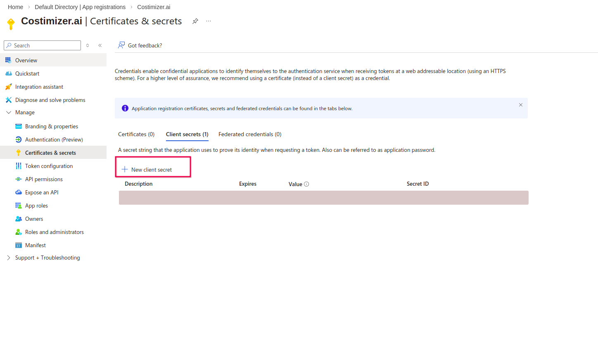The width and height of the screenshot is (598, 364).
Task: Open Integration assistant in sidebar
Action: coord(39,87)
